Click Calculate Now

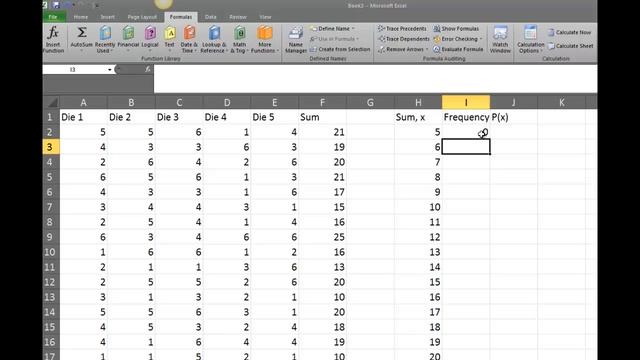point(569,32)
